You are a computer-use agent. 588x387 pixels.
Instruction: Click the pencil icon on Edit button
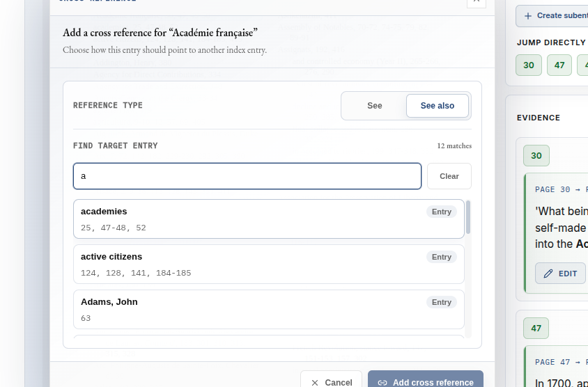[x=548, y=274]
